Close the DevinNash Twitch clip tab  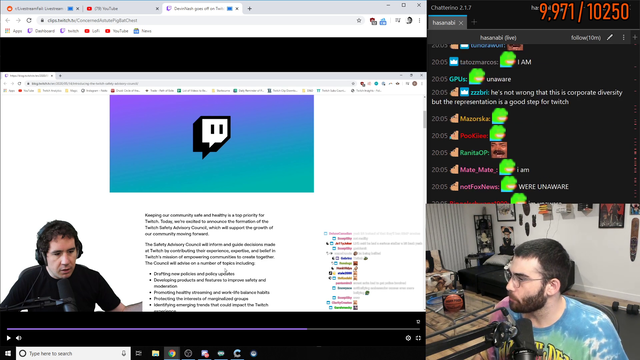[x=237, y=9]
